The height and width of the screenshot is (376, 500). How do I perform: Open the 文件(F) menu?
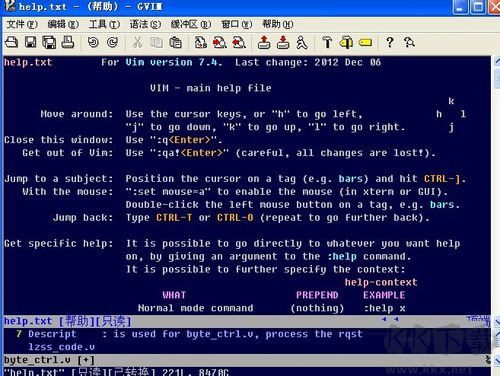tap(22, 24)
